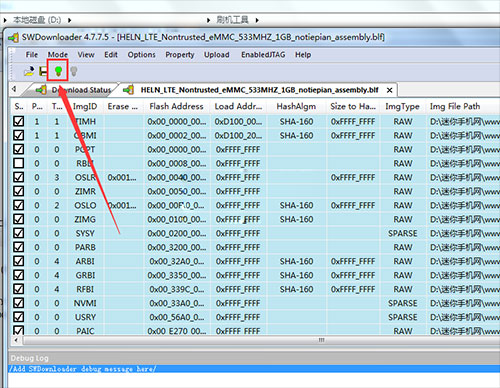Switch to the Download Status tab

click(81, 90)
